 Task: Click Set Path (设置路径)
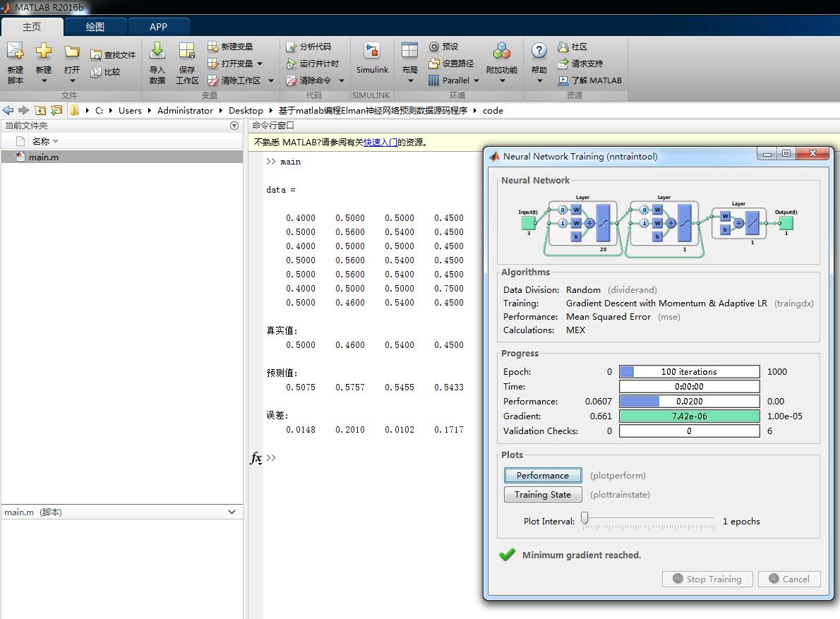(451, 64)
